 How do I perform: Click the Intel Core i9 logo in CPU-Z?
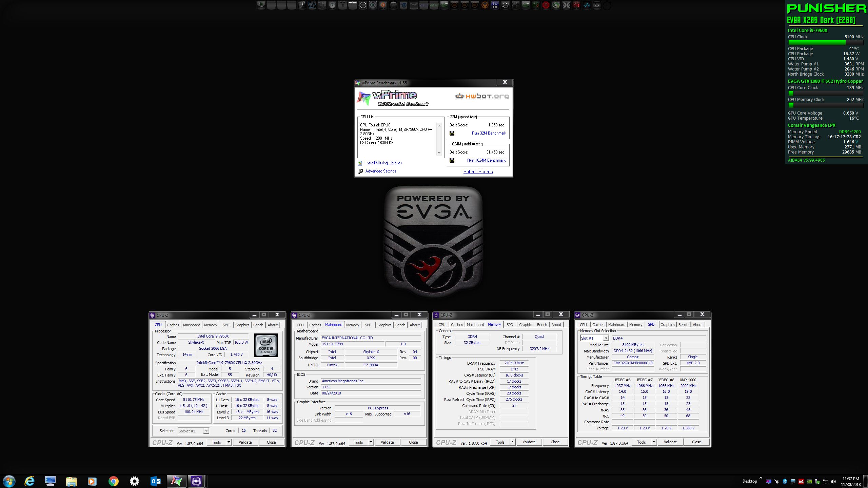coord(266,345)
